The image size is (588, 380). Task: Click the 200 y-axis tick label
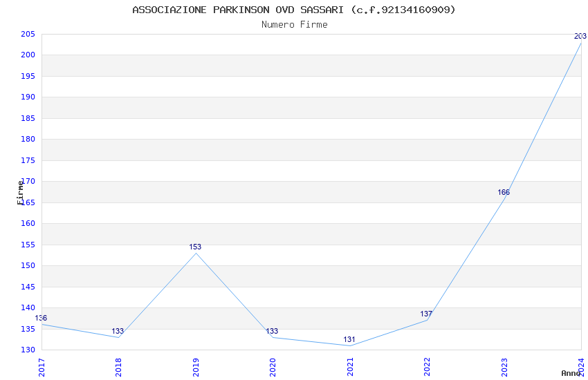28,55
